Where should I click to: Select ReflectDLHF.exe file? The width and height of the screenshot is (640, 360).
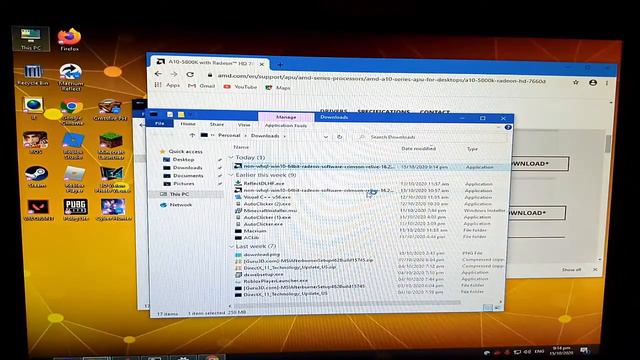click(264, 183)
